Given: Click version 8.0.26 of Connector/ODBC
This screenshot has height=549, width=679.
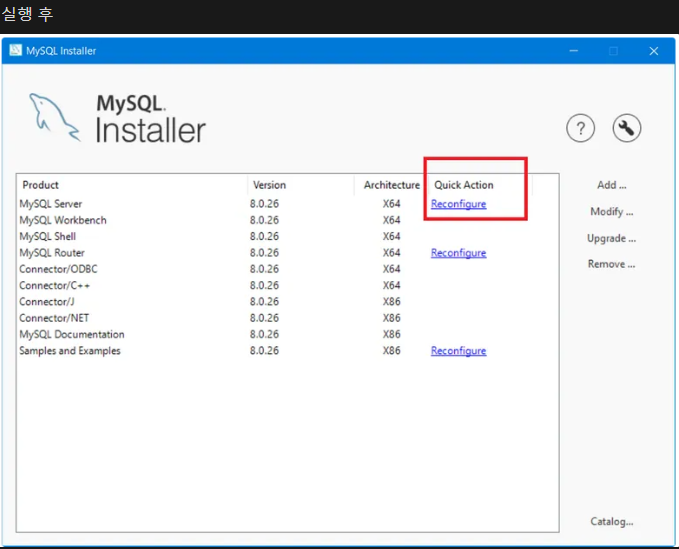Looking at the screenshot, I should [x=264, y=269].
